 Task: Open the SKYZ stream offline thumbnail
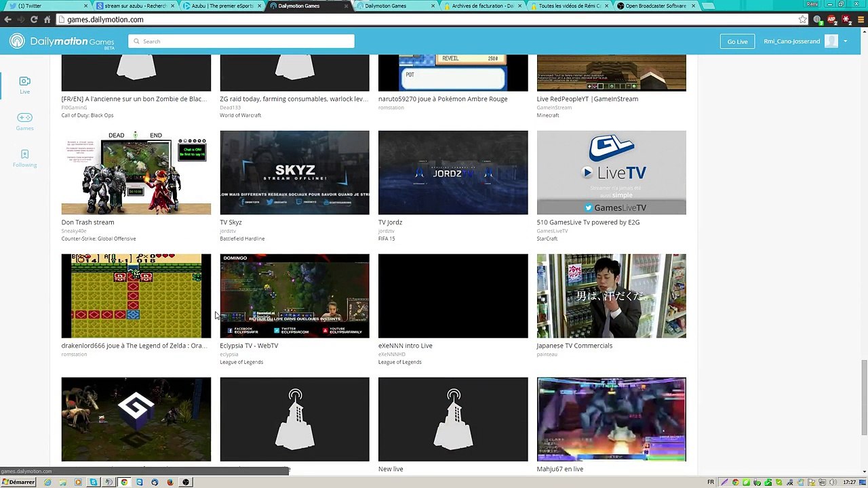tap(294, 173)
